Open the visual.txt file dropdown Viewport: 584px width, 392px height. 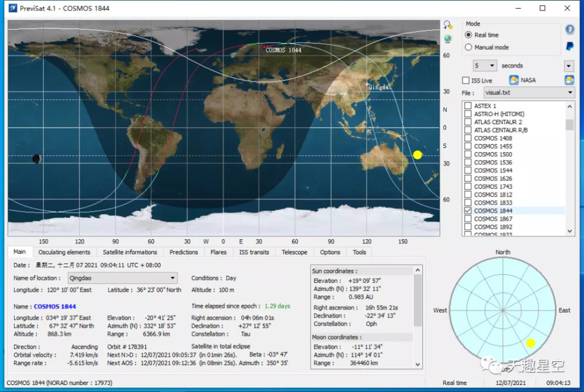(529, 93)
